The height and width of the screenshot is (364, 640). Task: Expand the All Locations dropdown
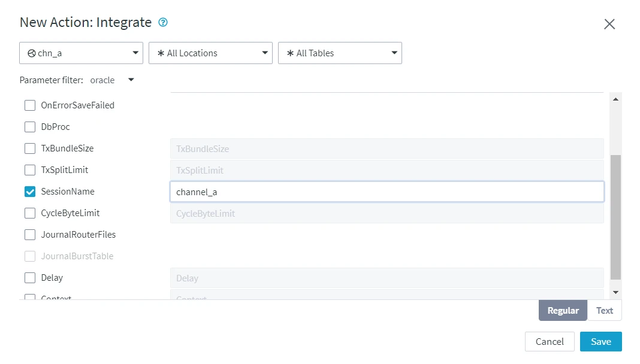point(210,53)
